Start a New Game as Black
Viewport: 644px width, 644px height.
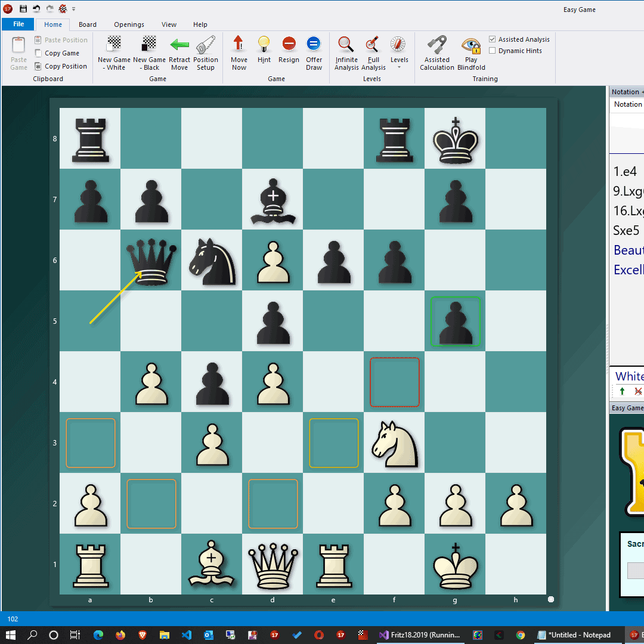pos(149,52)
